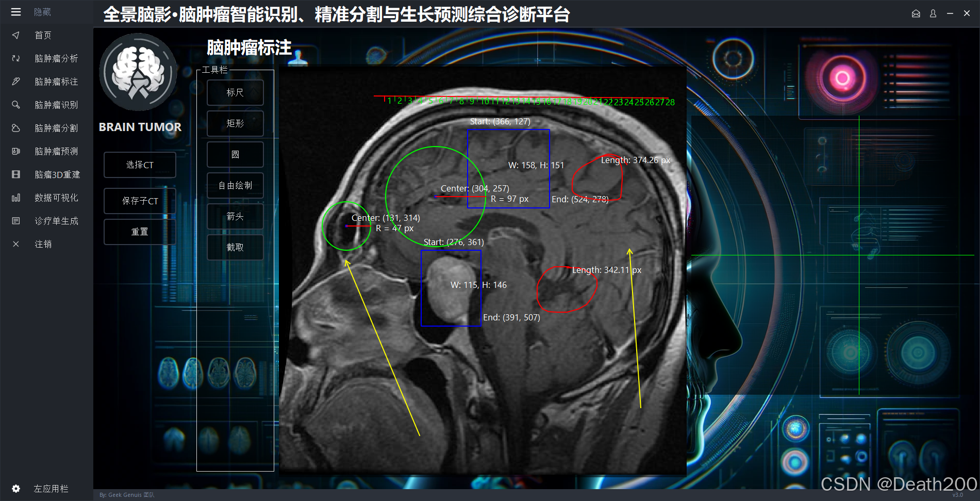
Task: Select the 自由绘制 freehand tool
Action: tap(235, 185)
